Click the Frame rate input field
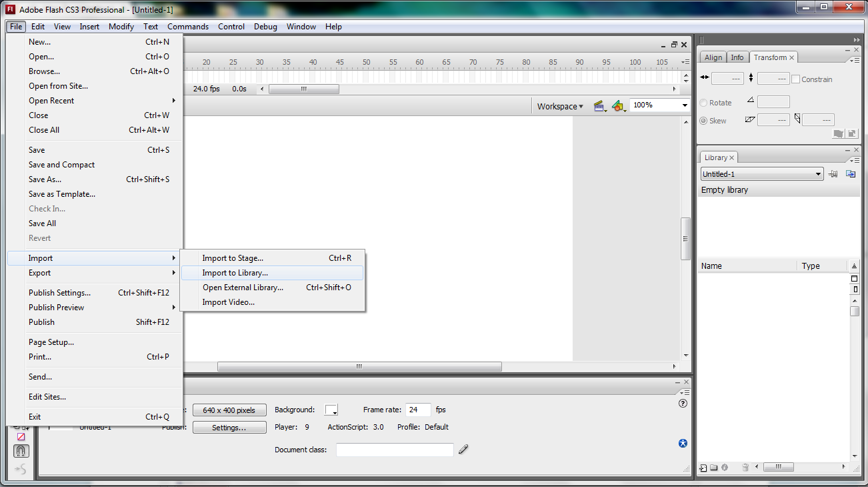868x487 pixels. pos(418,410)
